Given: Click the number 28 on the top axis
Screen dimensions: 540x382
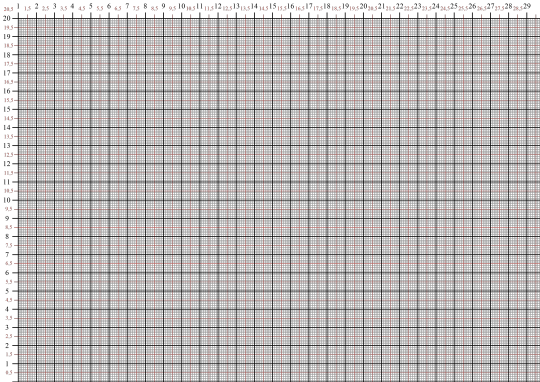Looking at the screenshot, I should 508,6.
